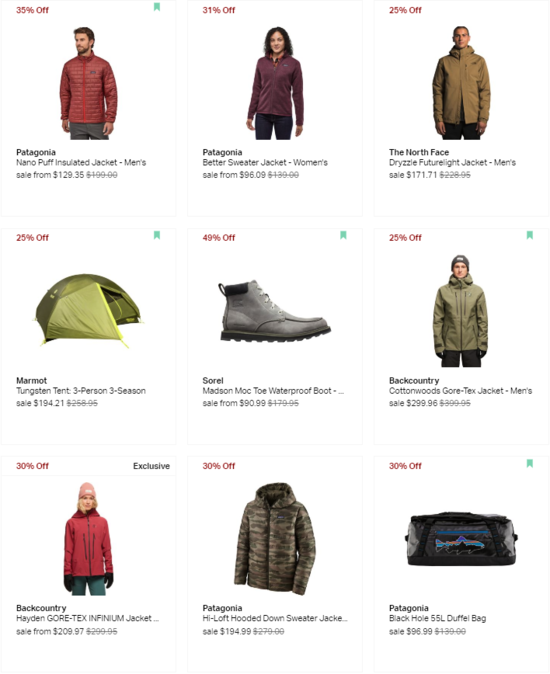Screen dimensions: 550x674
Task: Click bookmark icon on Nano Puff Jacket card
Action: coord(157,7)
